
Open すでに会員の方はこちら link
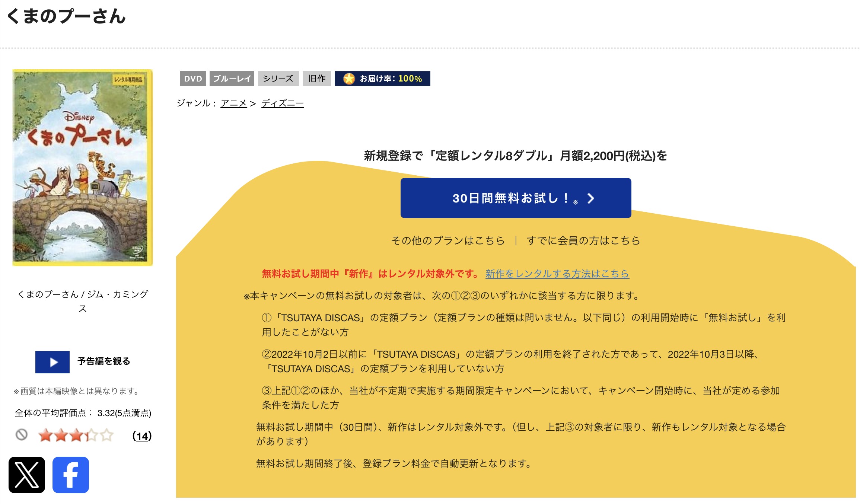coord(583,240)
